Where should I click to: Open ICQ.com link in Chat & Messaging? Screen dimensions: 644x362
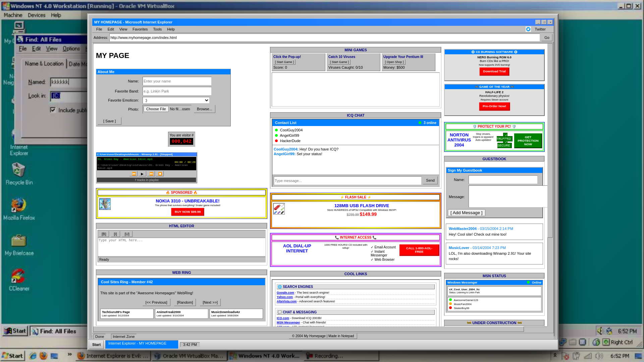tap(283, 318)
